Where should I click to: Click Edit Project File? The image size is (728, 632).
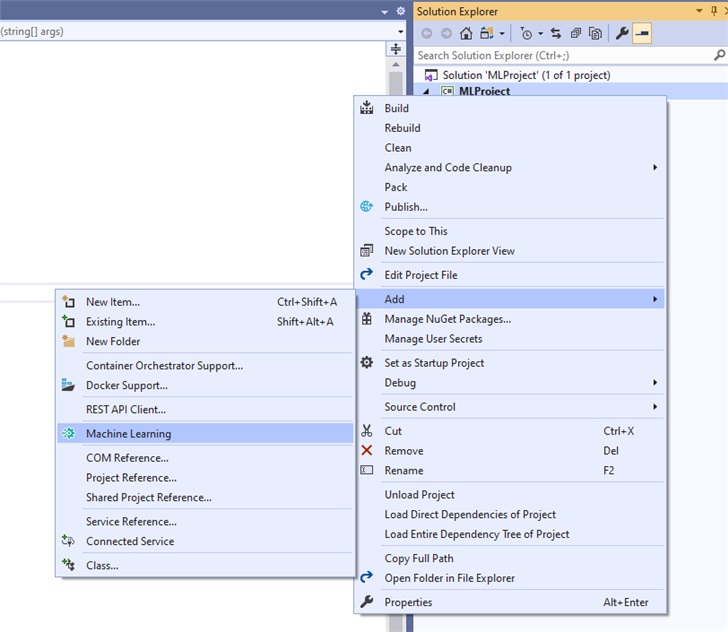511,275
